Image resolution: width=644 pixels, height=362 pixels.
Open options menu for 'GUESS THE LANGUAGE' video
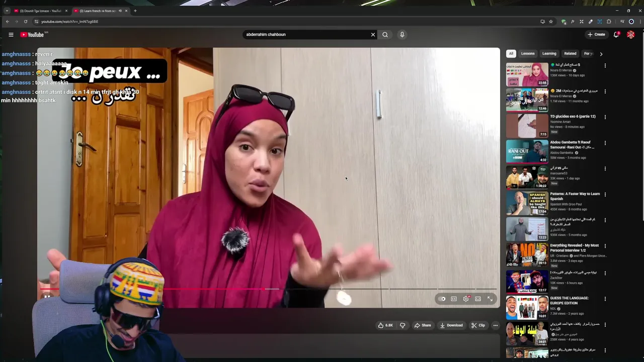click(x=605, y=299)
